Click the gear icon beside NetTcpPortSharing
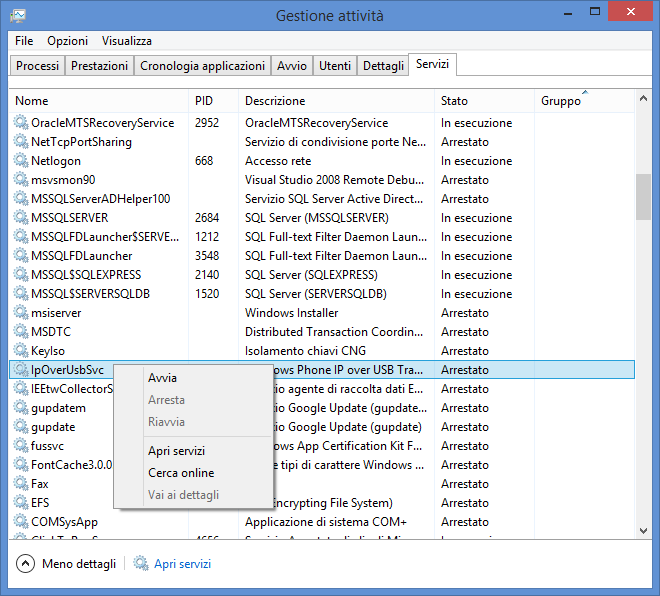The width and height of the screenshot is (660, 596). pyautogui.click(x=21, y=141)
